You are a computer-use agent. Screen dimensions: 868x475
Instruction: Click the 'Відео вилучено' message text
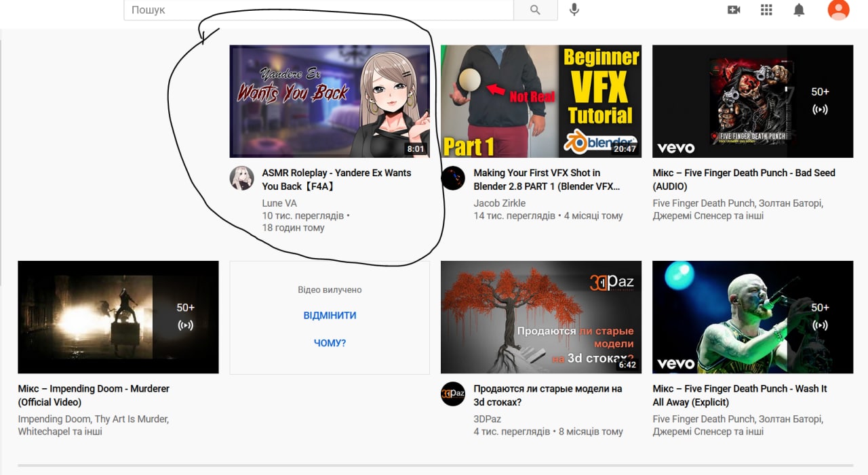pos(330,289)
